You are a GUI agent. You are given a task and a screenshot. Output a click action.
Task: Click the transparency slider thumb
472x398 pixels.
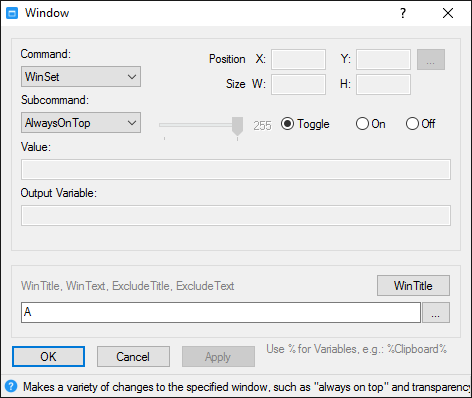[x=237, y=126]
